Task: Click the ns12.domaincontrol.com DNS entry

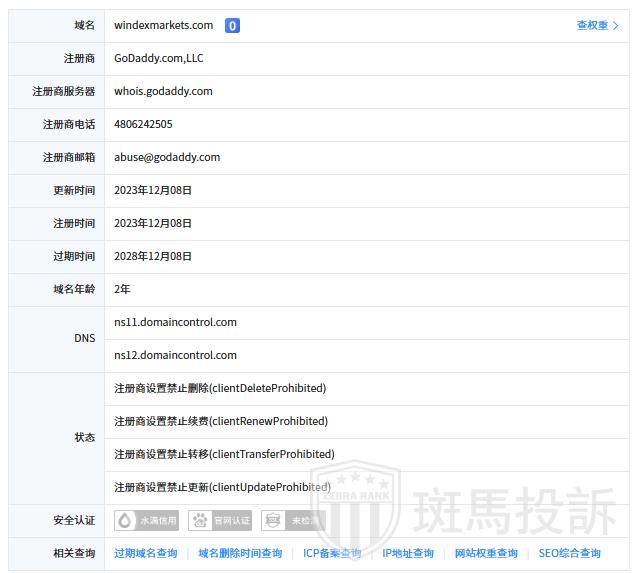Action: (x=175, y=355)
